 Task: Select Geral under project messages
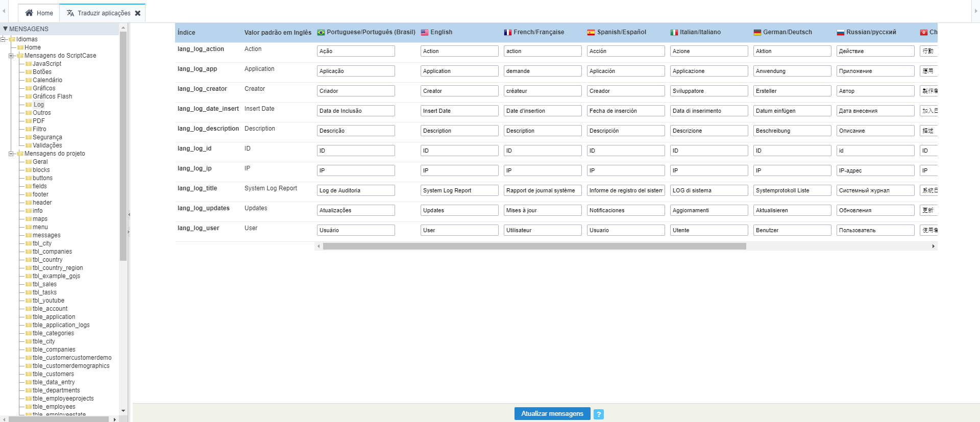[x=40, y=162]
